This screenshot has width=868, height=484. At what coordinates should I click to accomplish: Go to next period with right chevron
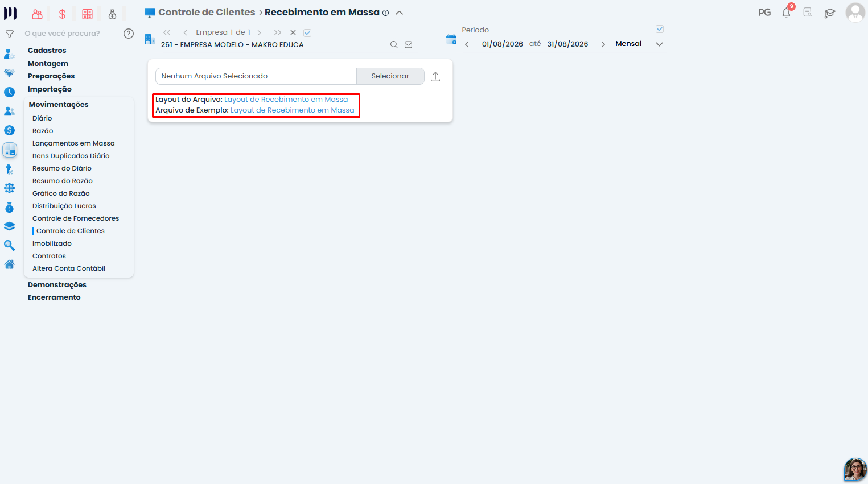pyautogui.click(x=603, y=44)
